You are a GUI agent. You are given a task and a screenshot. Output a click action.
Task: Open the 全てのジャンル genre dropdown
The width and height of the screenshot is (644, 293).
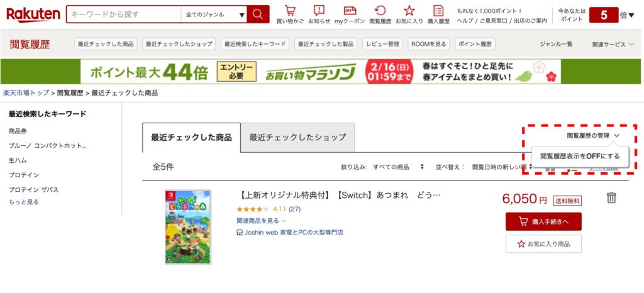pyautogui.click(x=215, y=14)
